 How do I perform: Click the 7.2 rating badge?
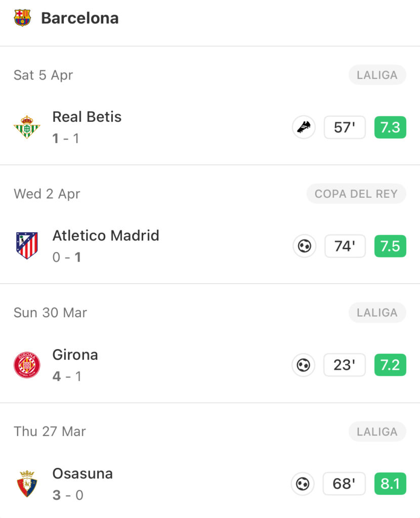[390, 365]
